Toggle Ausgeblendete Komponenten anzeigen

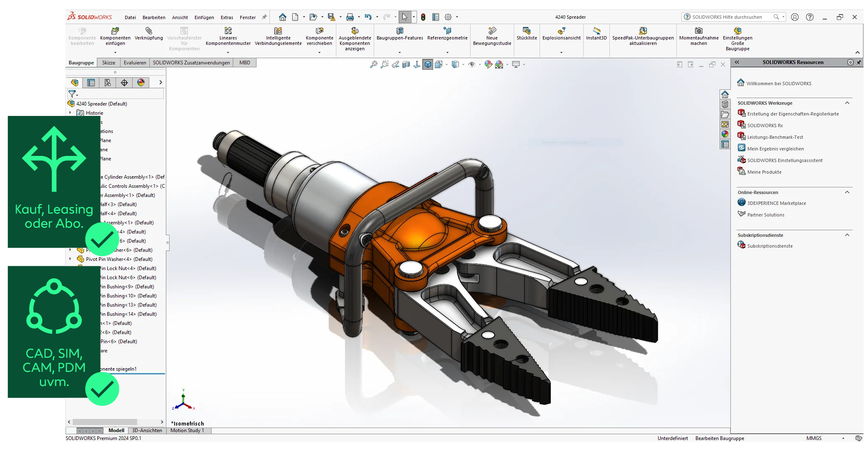tap(355, 39)
